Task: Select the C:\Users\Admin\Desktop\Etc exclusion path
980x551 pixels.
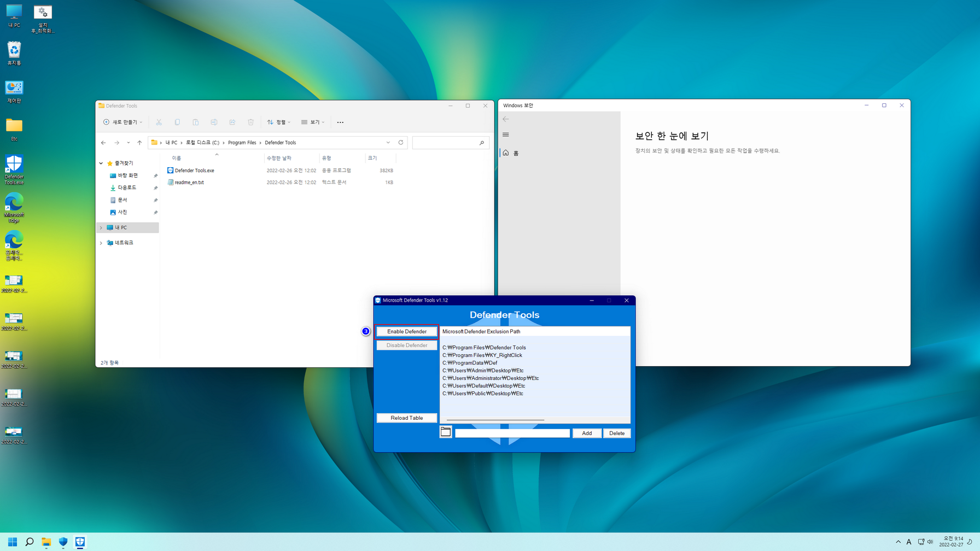Action: [483, 371]
